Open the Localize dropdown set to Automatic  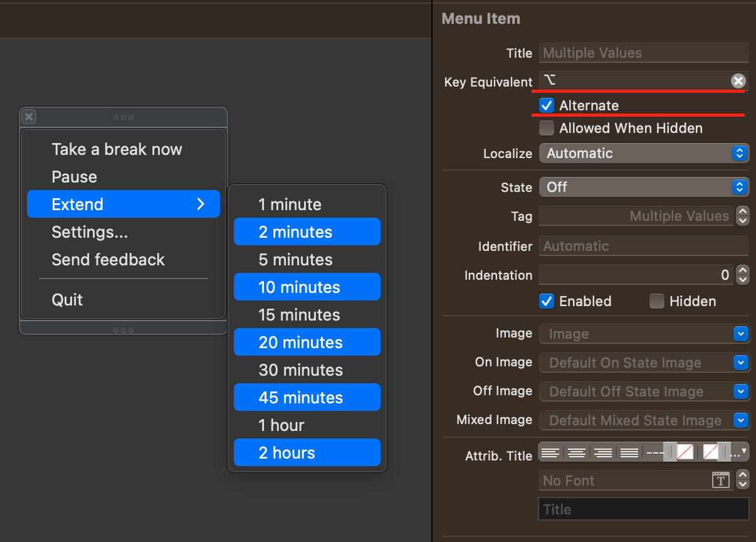click(742, 153)
